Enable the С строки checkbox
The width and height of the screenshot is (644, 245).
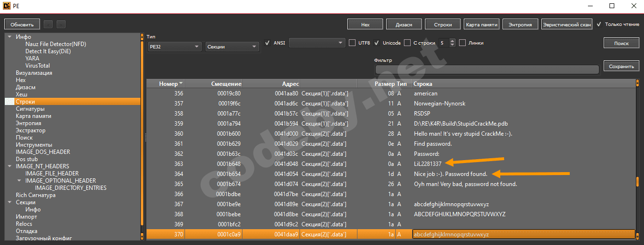[x=407, y=43]
